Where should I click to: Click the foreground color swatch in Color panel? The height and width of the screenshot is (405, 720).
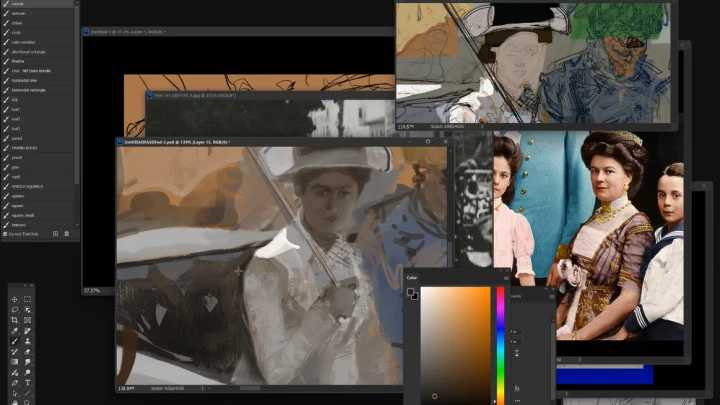(x=411, y=292)
